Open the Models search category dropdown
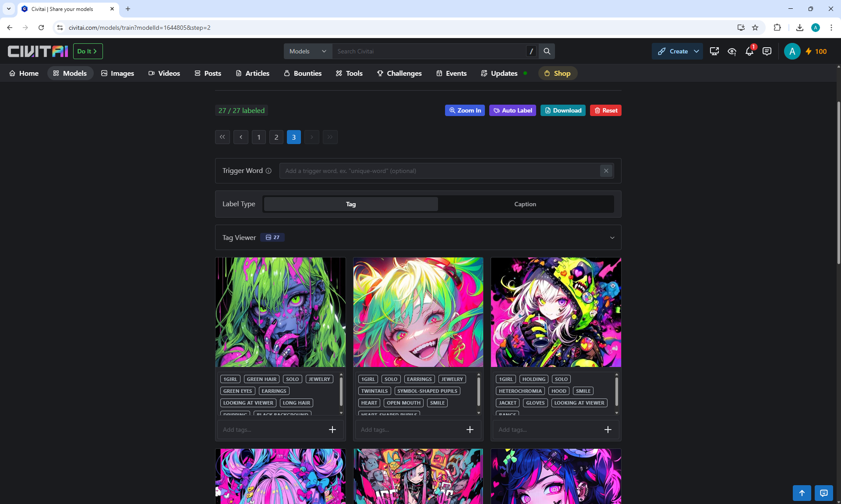The image size is (841, 504). [x=307, y=51]
